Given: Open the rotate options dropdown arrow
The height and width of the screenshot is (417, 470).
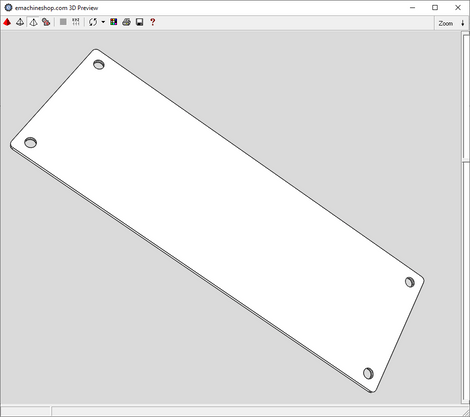Looking at the screenshot, I should tap(103, 22).
